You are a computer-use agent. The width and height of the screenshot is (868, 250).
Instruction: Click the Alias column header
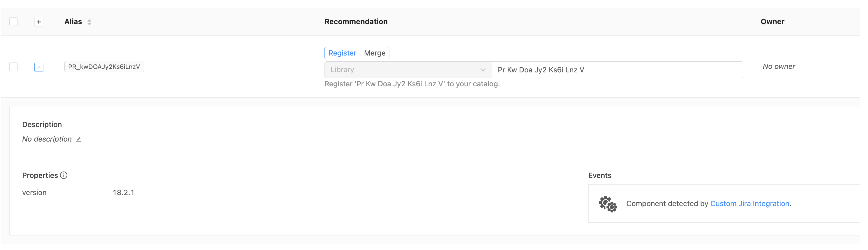[73, 22]
